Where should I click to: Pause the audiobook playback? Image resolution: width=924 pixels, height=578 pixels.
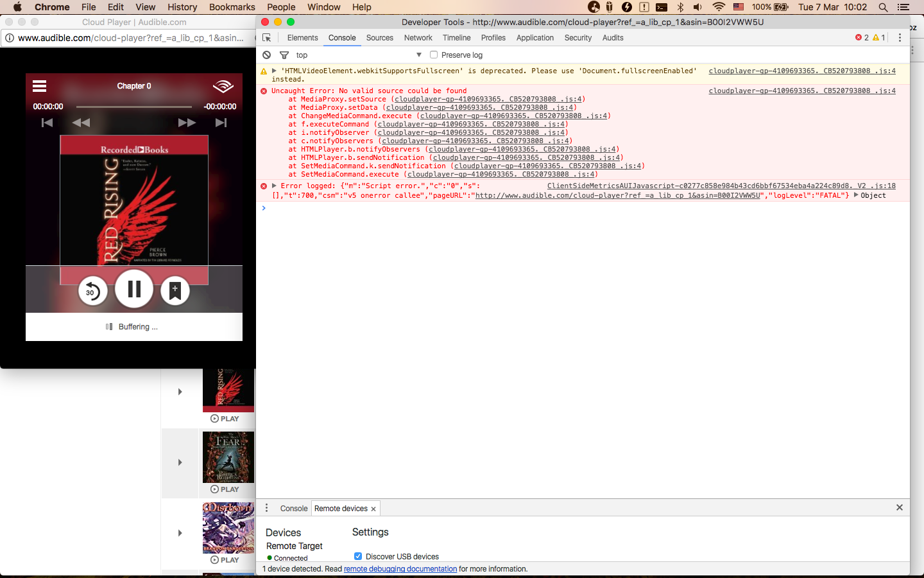coord(134,289)
